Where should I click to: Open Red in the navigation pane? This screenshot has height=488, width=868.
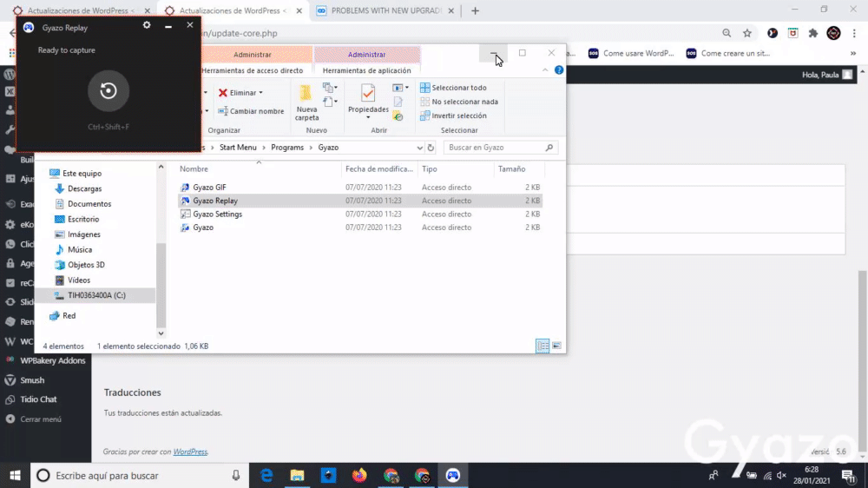pyautogui.click(x=62, y=316)
